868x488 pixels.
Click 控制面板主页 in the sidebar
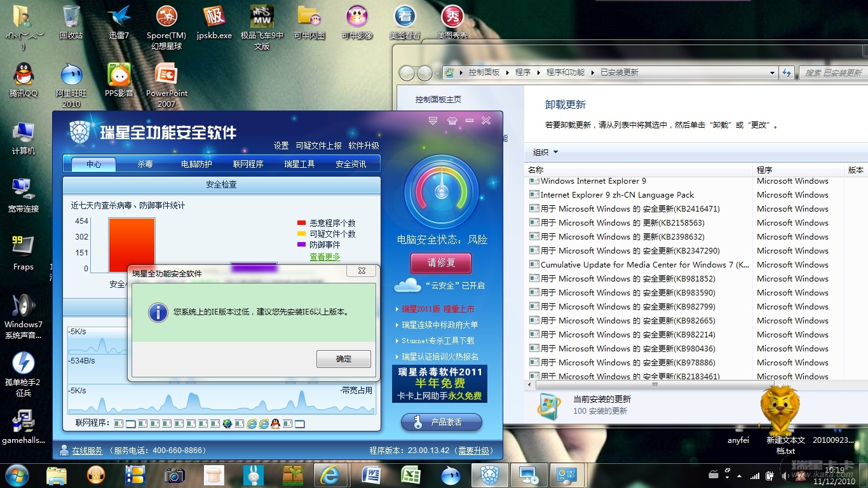pos(438,100)
